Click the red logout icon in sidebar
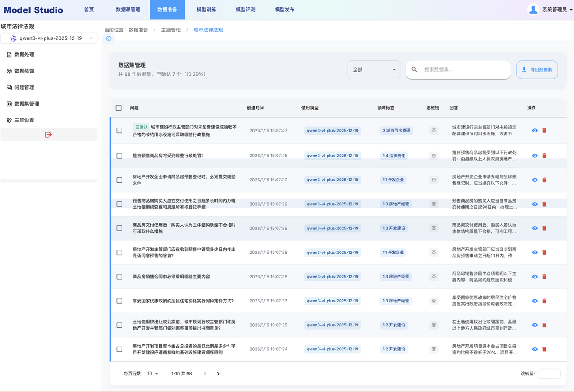The image size is (574, 392). click(49, 135)
